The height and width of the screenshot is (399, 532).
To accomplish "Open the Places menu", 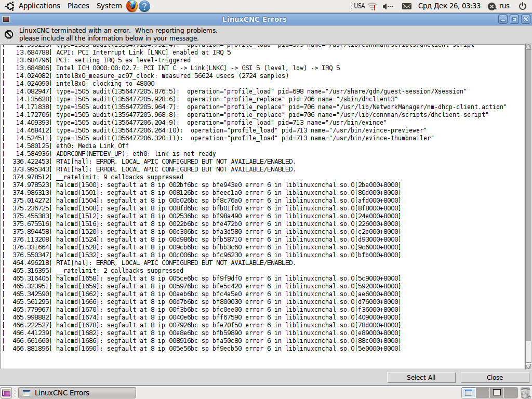I will point(78,6).
